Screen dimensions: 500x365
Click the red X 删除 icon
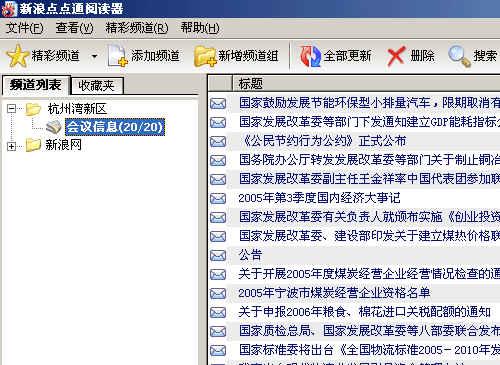click(x=396, y=56)
